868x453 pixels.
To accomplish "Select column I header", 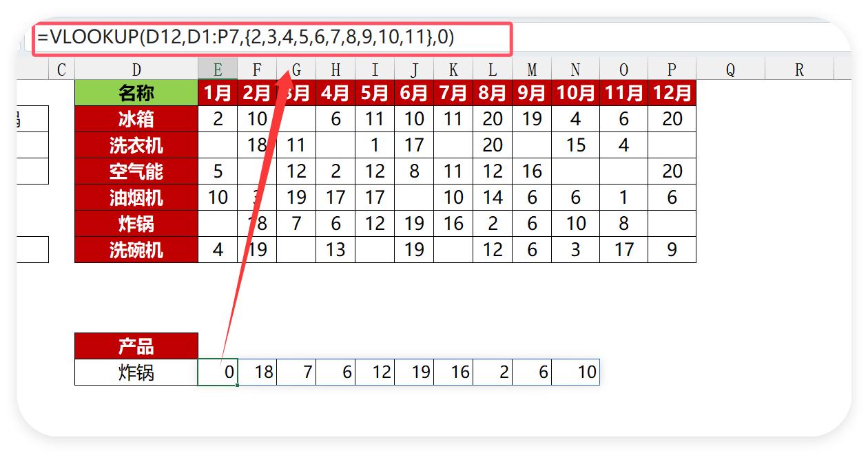I will (x=375, y=69).
